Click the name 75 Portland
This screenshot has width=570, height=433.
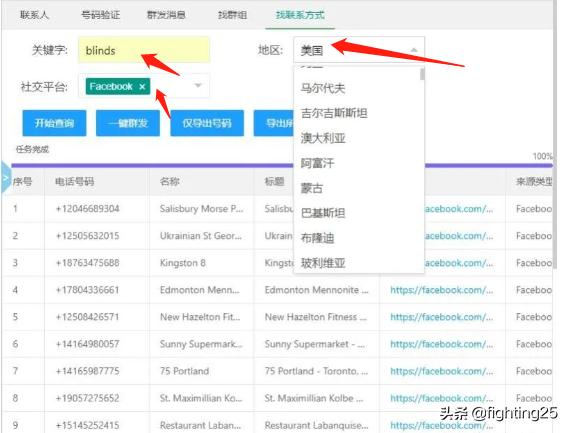tap(184, 371)
